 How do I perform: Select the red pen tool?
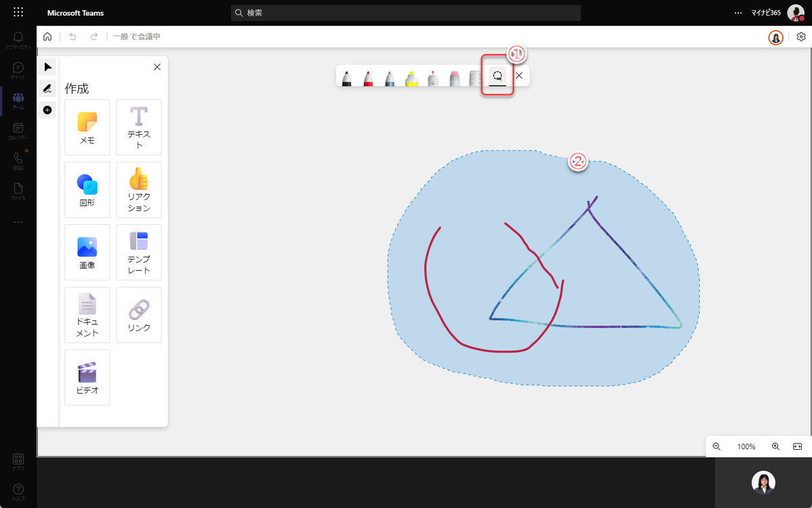click(x=367, y=77)
